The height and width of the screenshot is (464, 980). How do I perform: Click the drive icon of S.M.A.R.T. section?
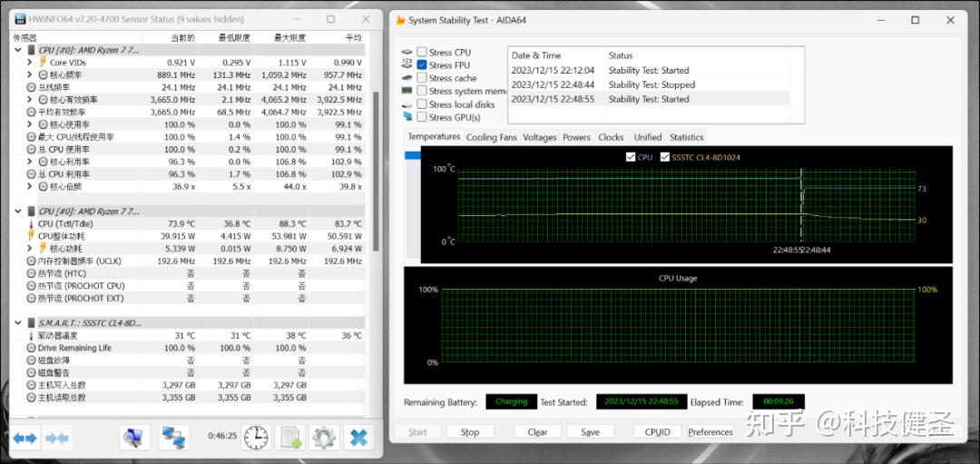[x=31, y=322]
